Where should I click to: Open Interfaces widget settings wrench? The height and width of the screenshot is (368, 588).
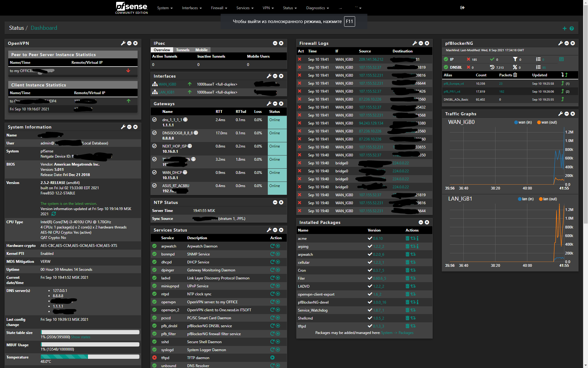pos(269,76)
